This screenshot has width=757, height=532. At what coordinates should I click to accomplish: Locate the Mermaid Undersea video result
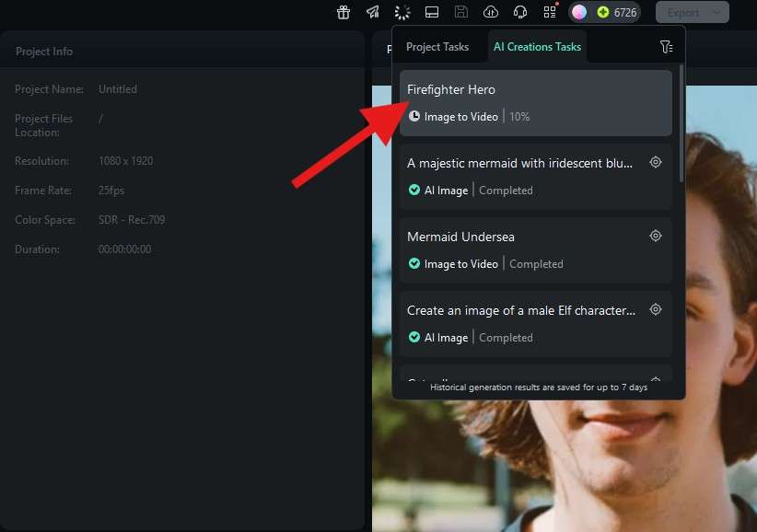pyautogui.click(x=655, y=236)
